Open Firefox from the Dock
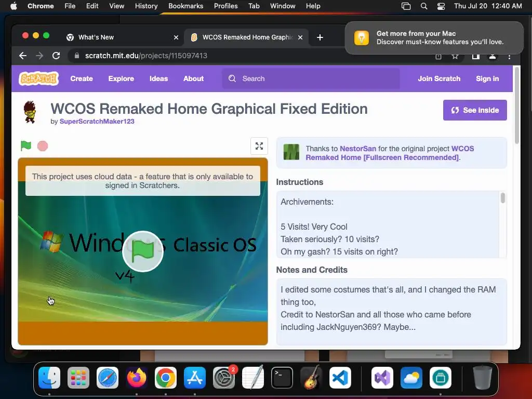 137,378
